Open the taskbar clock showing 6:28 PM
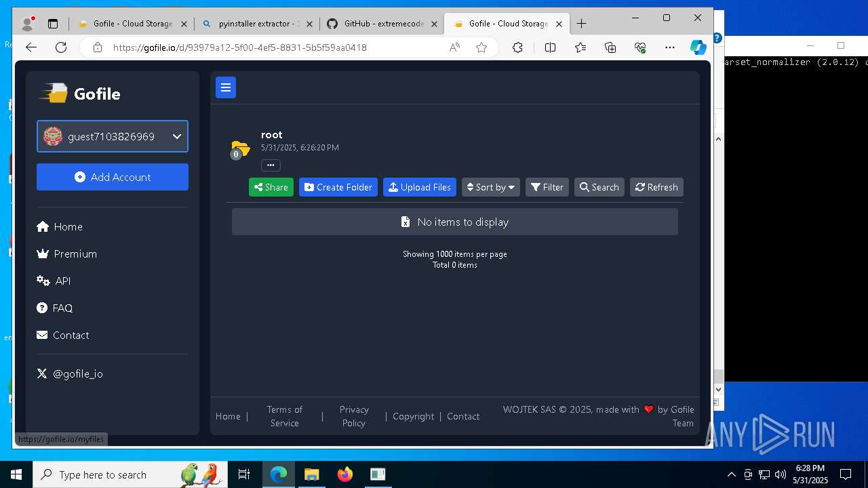 point(810,474)
